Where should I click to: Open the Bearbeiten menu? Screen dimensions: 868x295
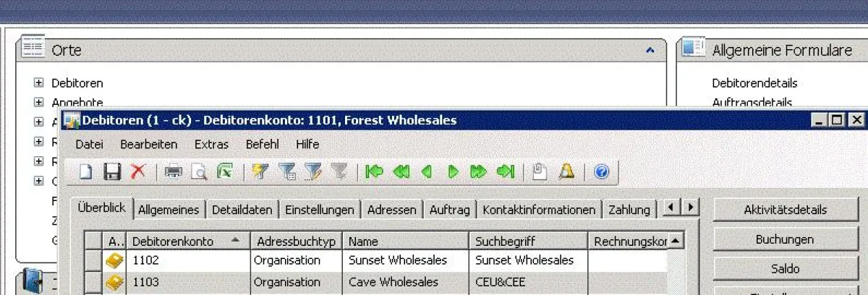(x=148, y=144)
